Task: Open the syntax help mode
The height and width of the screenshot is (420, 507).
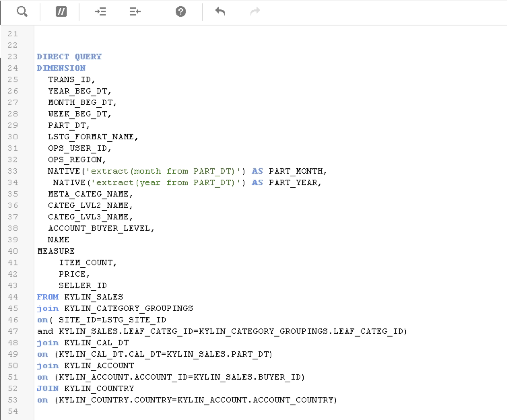Action: 180,12
